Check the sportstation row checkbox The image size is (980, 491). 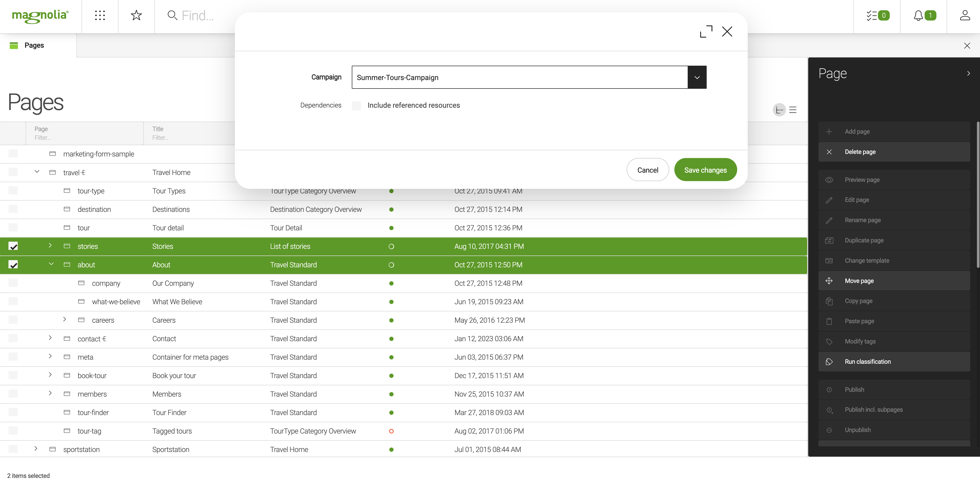(13, 449)
